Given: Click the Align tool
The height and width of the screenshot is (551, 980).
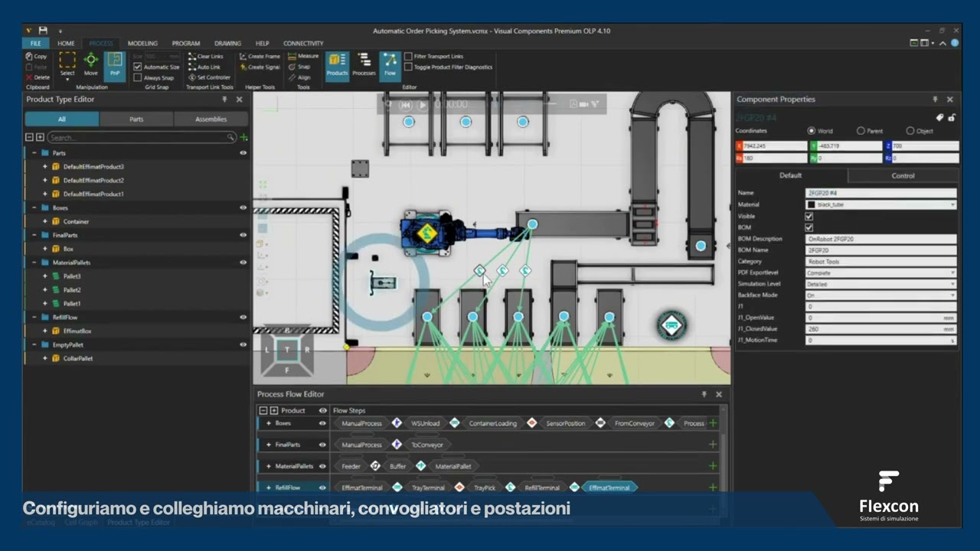Looking at the screenshot, I should click(x=299, y=77).
